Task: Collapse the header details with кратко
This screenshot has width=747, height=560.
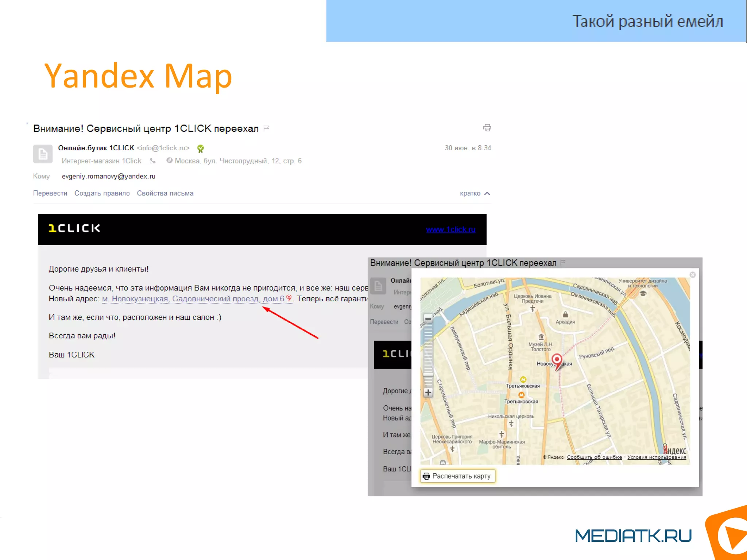Action: point(475,193)
